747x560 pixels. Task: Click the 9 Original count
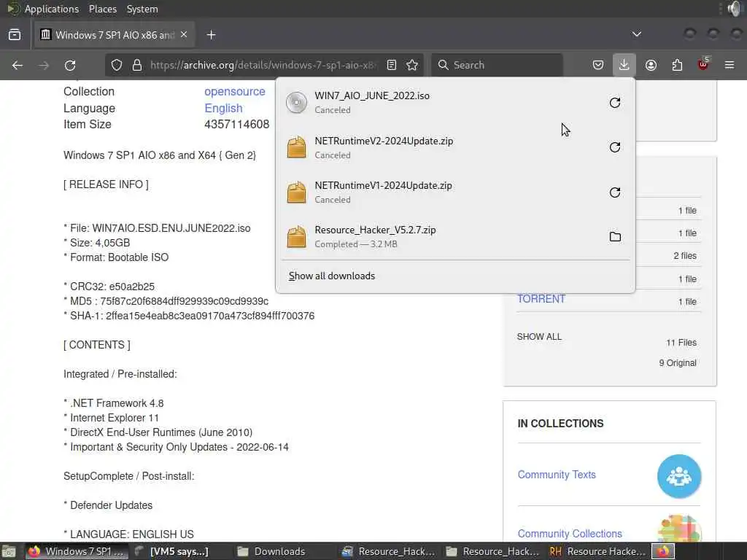pos(678,363)
